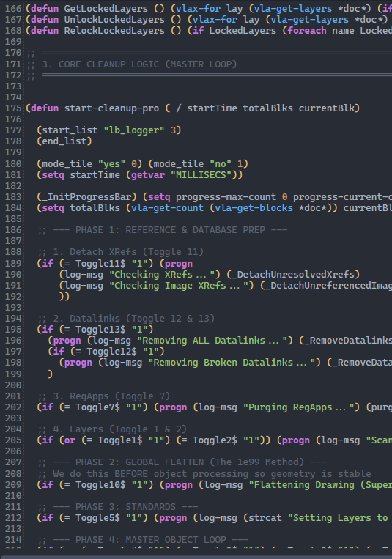Screen dimensions: 392x559
Task: Click "Checking XRefs..." string
Action: pyautogui.click(x=164, y=275)
